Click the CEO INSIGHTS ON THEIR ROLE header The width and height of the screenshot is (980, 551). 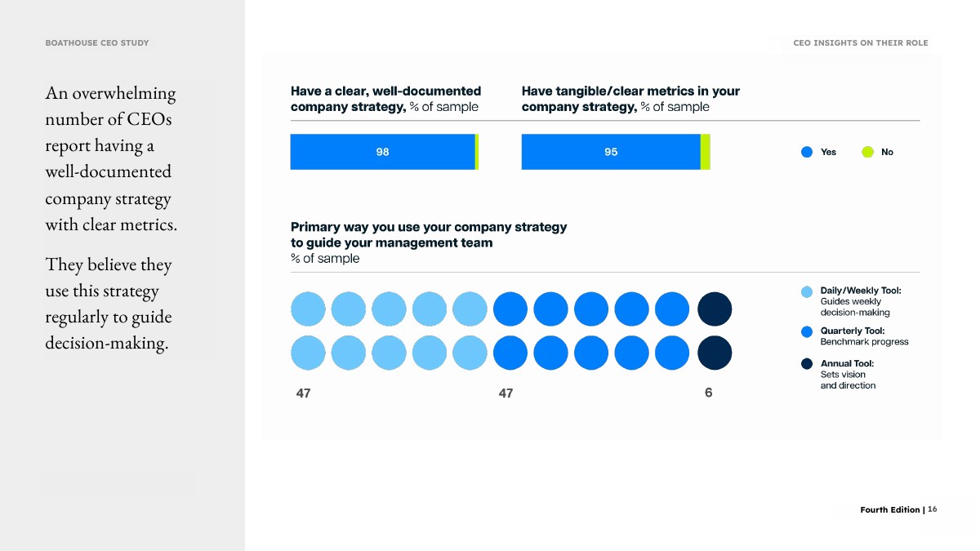(x=861, y=42)
